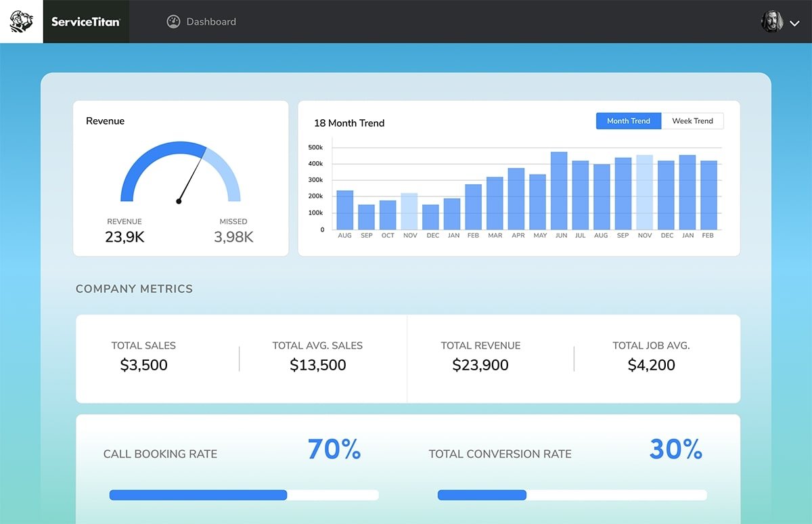Image resolution: width=812 pixels, height=524 pixels.
Task: Click the Call Booking Rate progress bar
Action: click(x=244, y=496)
